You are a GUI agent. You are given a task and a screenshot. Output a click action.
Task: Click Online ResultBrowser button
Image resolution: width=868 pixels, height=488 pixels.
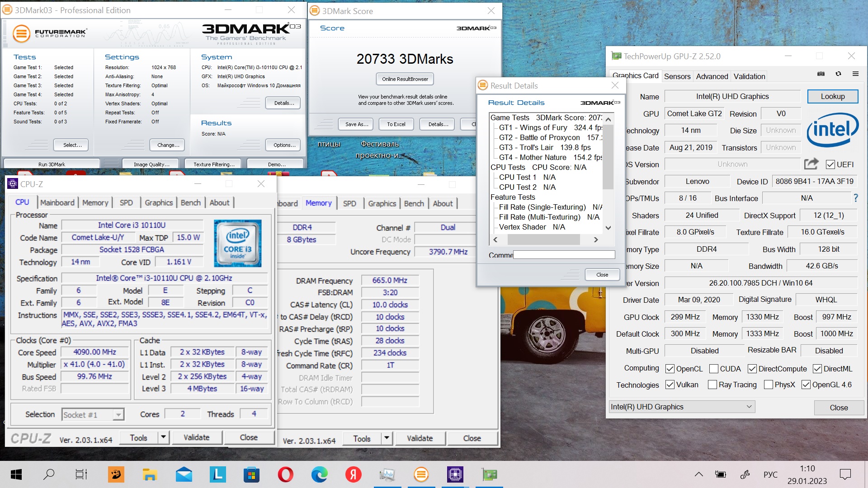point(405,79)
